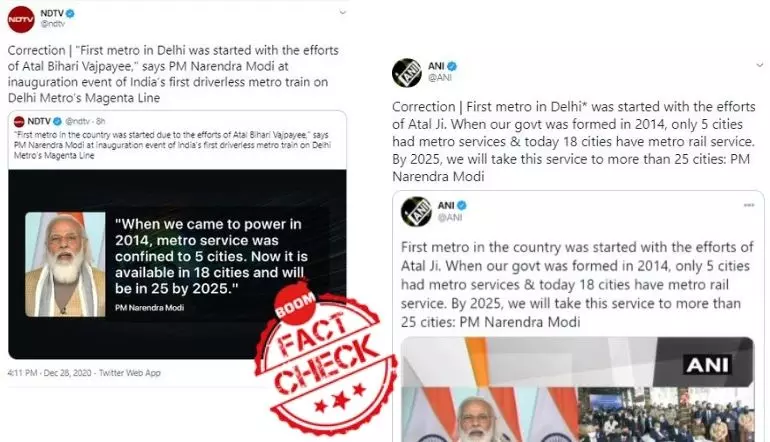Click the BOOM Fact Check stamp

point(326,357)
